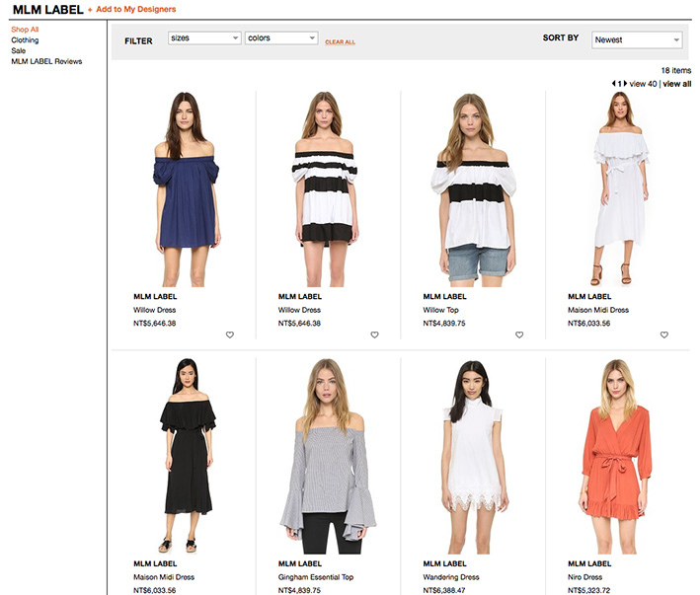Open the colors filter dropdown
The width and height of the screenshot is (700, 595).
pos(281,37)
